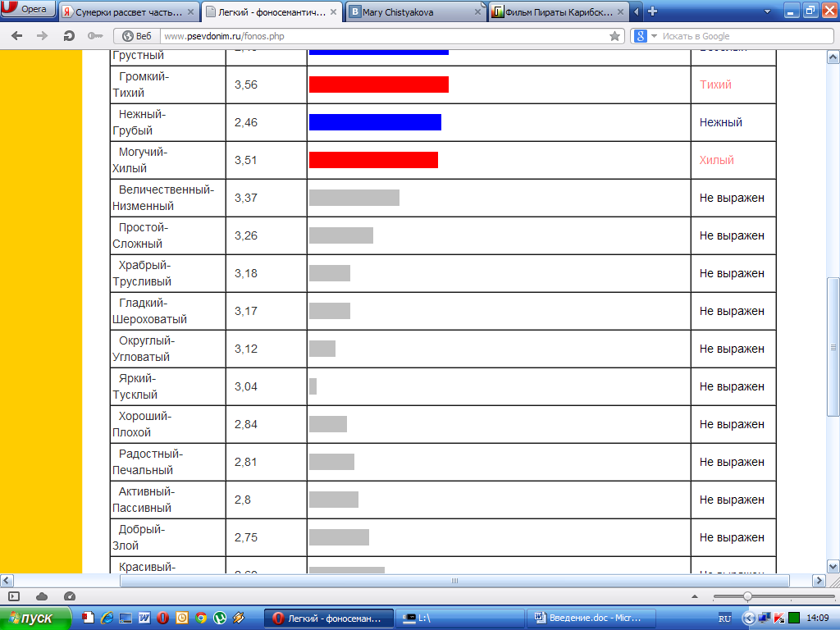Viewport: 840px width, 630px height.
Task: Click the vertical scrollbar down arrow
Action: 833,566
